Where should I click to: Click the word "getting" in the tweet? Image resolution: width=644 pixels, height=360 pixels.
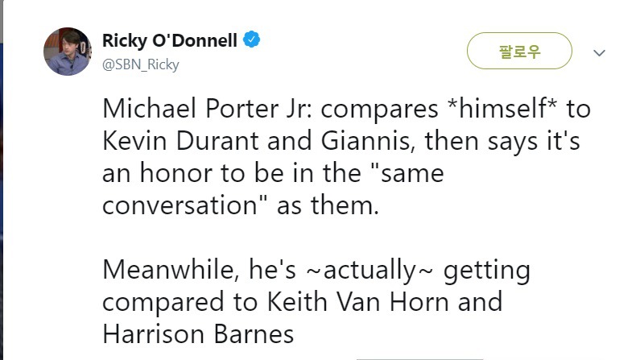tap(487, 269)
